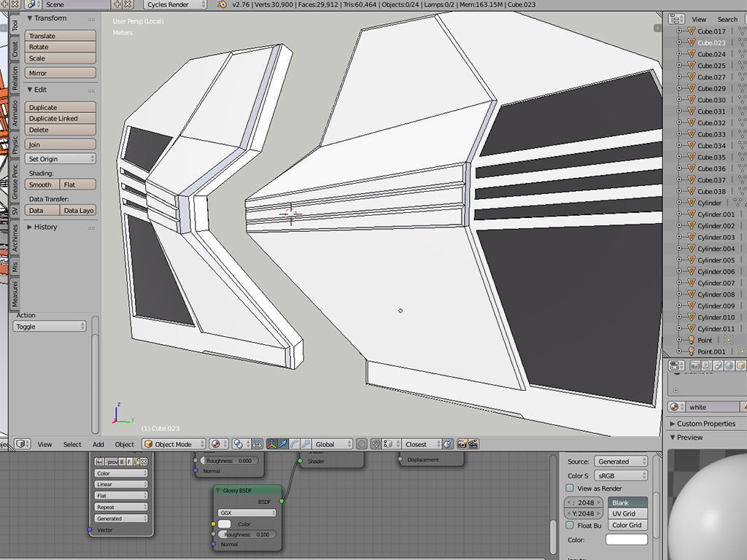Open the Object menu in 3D viewport

[124, 444]
